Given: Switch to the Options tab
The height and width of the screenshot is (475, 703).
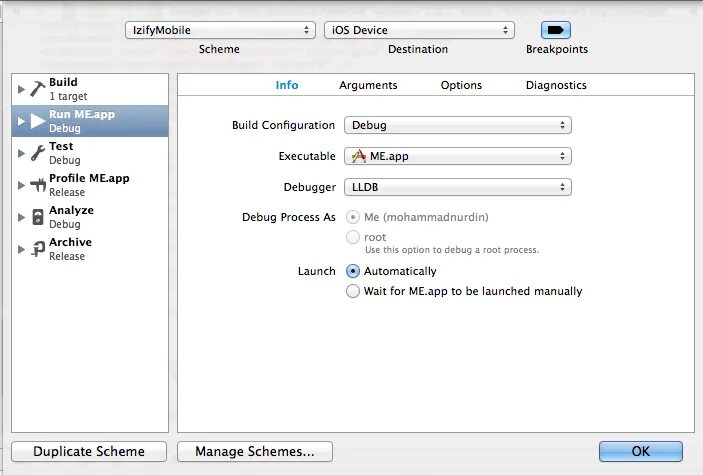Looking at the screenshot, I should (x=461, y=85).
